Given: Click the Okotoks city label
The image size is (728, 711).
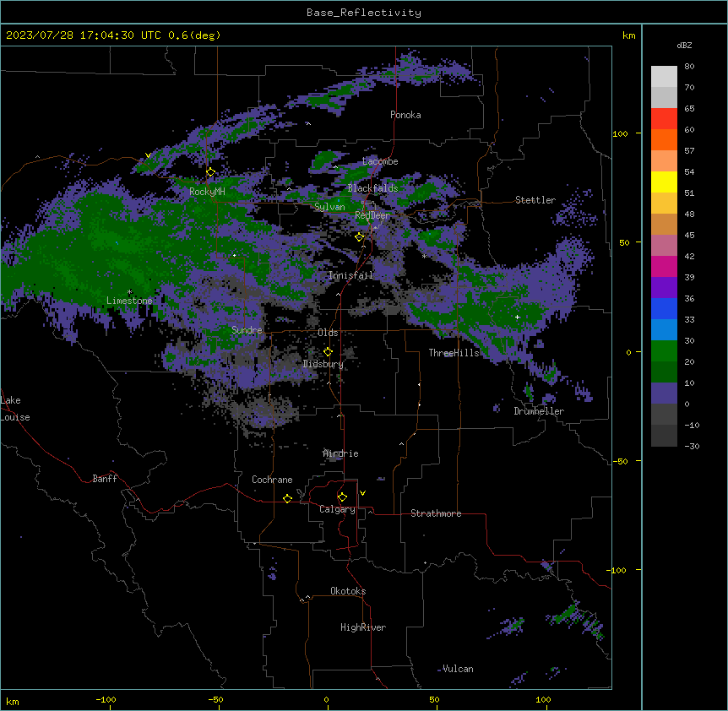Looking at the screenshot, I should [348, 591].
